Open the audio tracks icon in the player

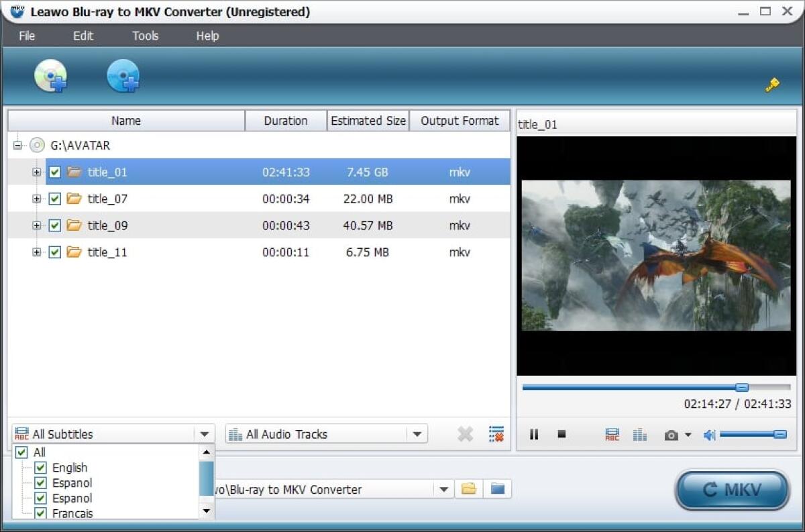pos(639,434)
